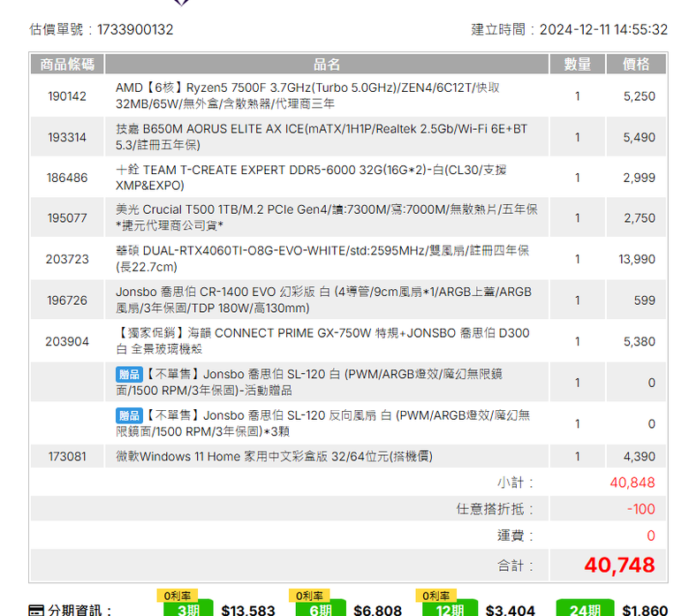This screenshot has height=616, width=689.
Task: Click the Jonsbo CR-1400 EVO product name
Action: click(x=324, y=300)
